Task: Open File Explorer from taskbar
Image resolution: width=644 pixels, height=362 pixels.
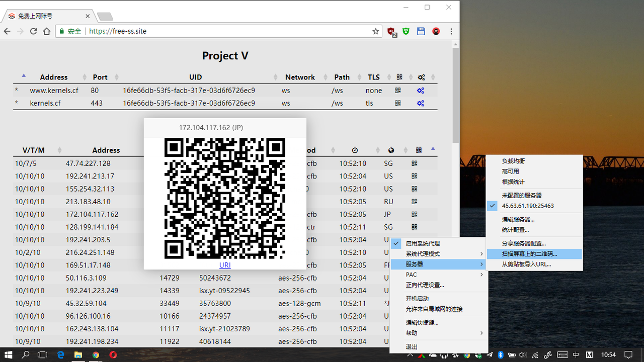Action: coord(78,354)
